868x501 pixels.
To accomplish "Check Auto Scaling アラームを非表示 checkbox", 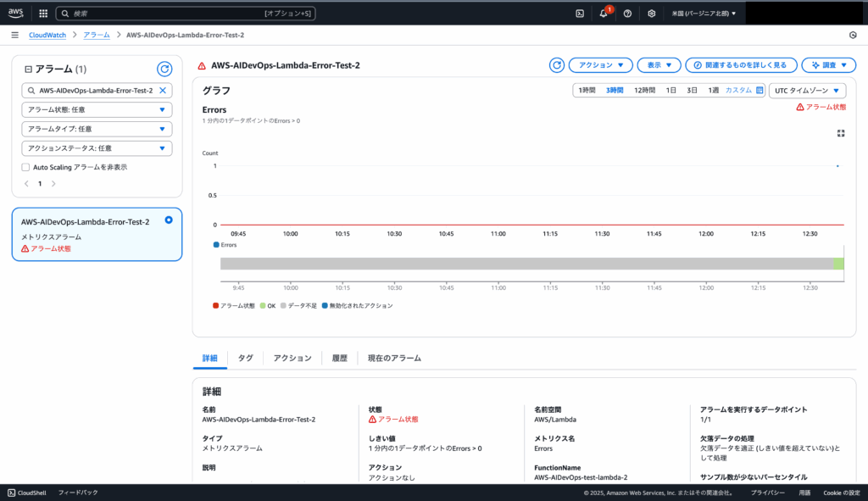I will [25, 167].
